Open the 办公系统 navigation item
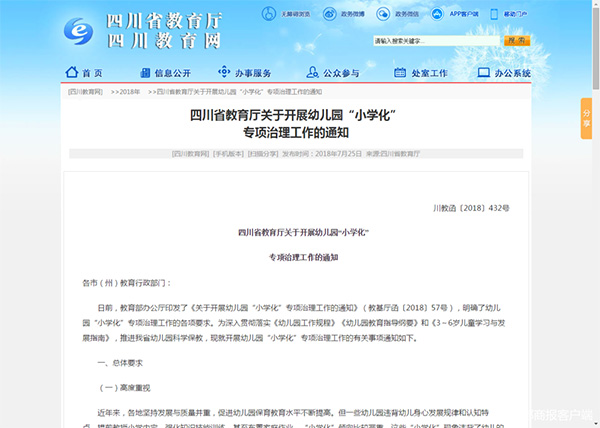The image size is (600, 428). click(x=504, y=73)
